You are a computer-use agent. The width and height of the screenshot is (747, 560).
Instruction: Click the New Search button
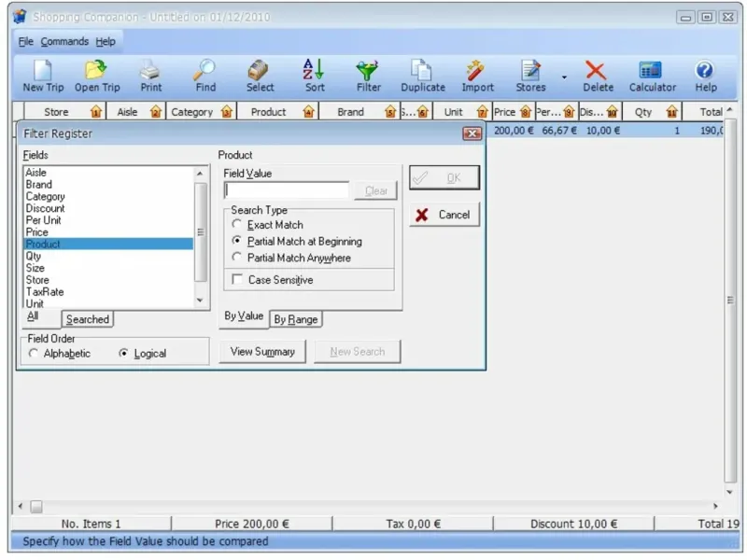(x=358, y=352)
